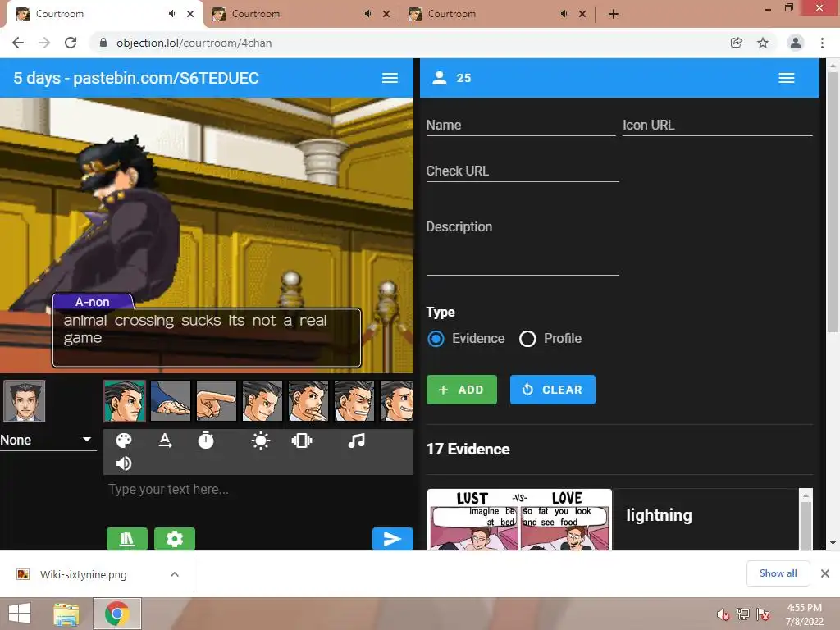The image size is (840, 630).
Task: Click the address bar URL objection.lol
Action: [194, 43]
